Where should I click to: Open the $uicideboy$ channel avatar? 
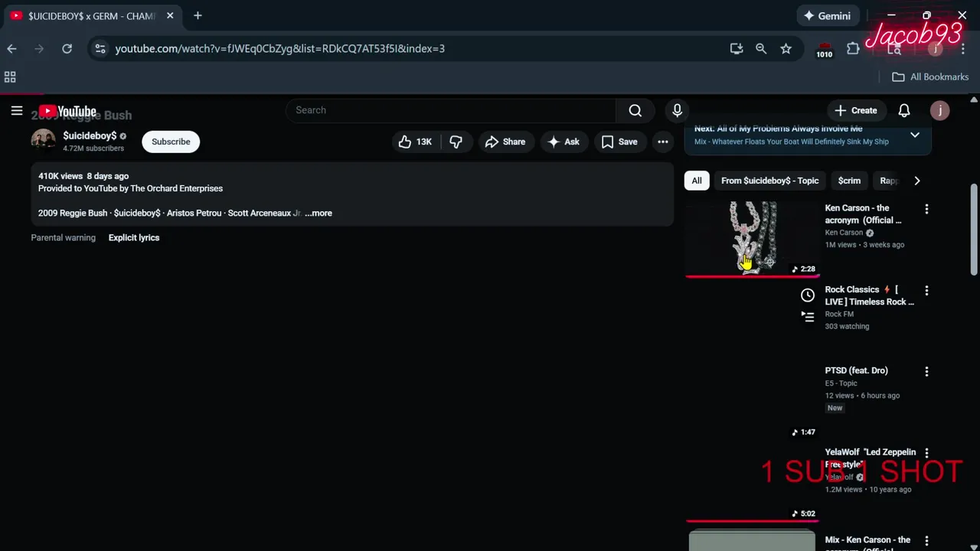[x=44, y=142]
